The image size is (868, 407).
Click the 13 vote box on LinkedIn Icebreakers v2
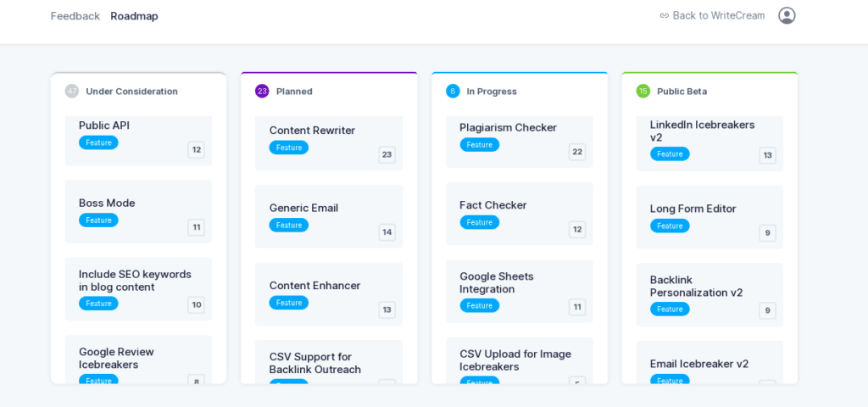click(x=768, y=156)
